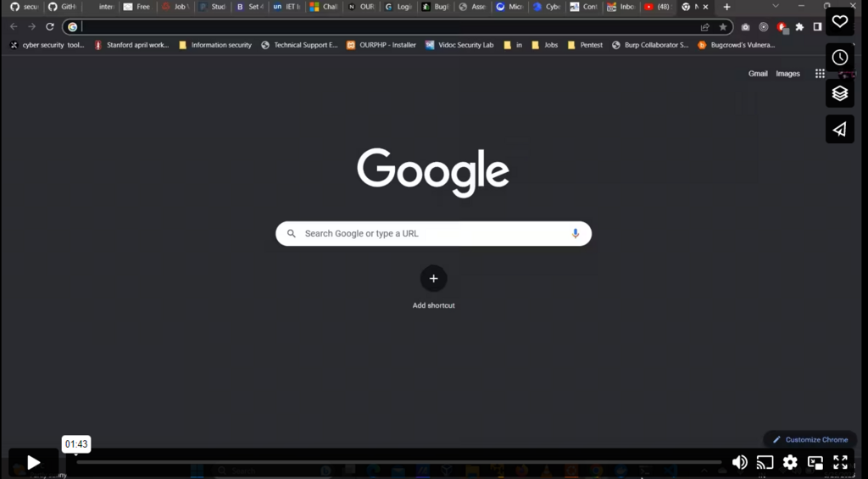Start voice search with microphone icon
The height and width of the screenshot is (479, 868).
(x=576, y=234)
